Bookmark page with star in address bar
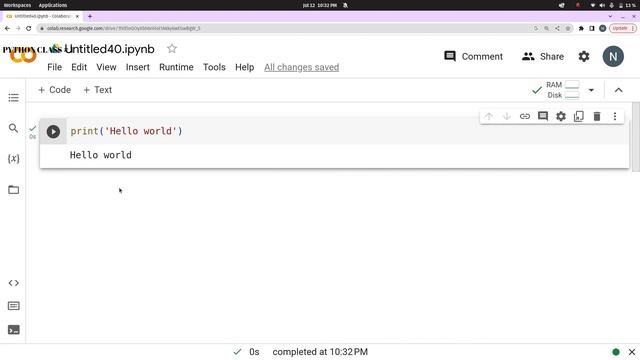The image size is (640, 360). tap(568, 28)
